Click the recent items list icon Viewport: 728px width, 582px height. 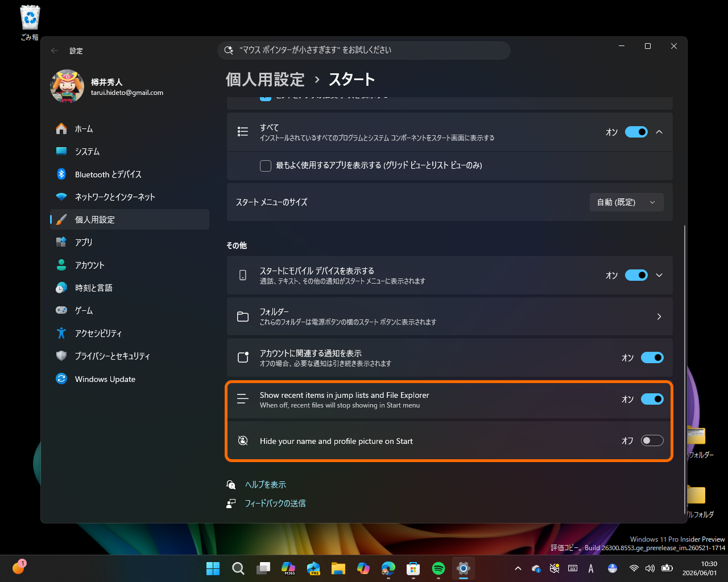(243, 399)
